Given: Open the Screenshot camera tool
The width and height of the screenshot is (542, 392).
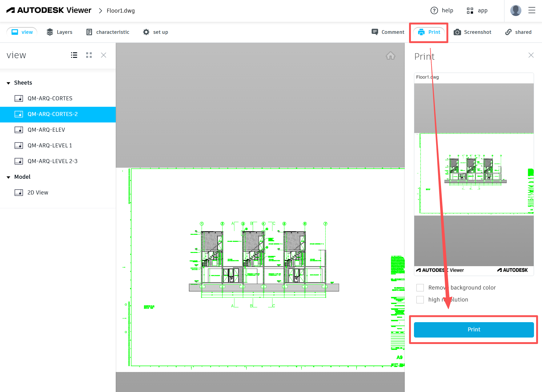Looking at the screenshot, I should pos(472,32).
